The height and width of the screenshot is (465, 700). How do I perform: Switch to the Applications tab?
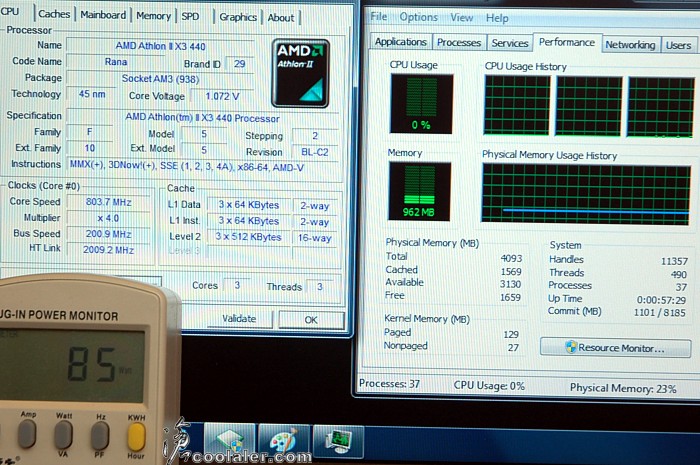[401, 42]
